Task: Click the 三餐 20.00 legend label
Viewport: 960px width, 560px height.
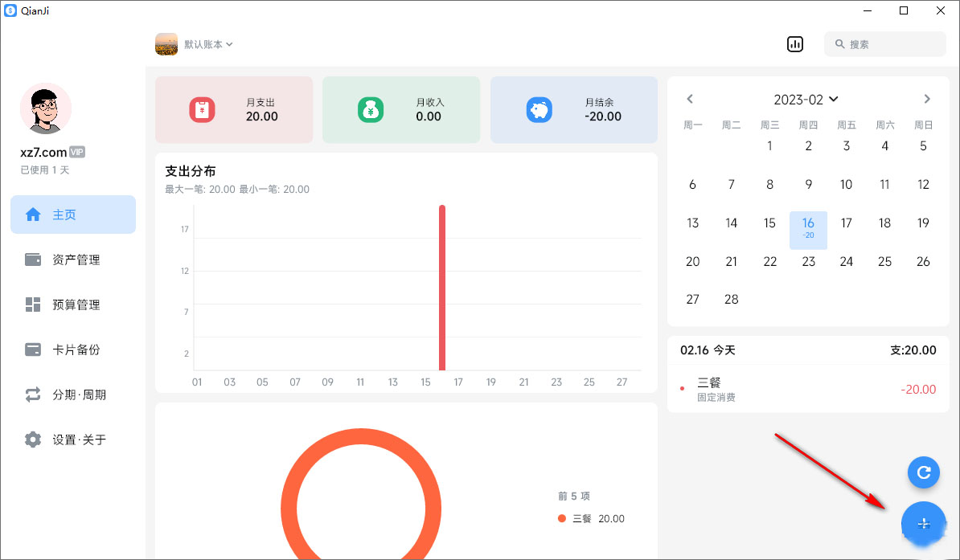Action: tap(598, 518)
